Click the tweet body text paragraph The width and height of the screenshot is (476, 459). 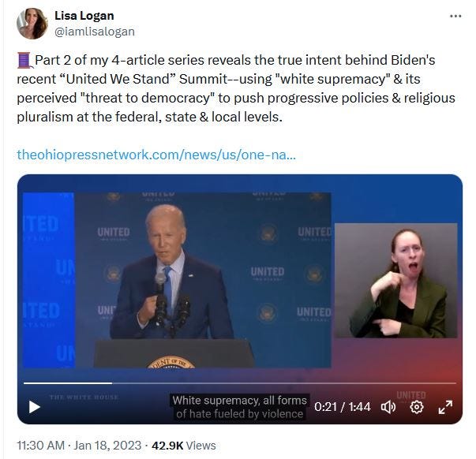(x=236, y=88)
